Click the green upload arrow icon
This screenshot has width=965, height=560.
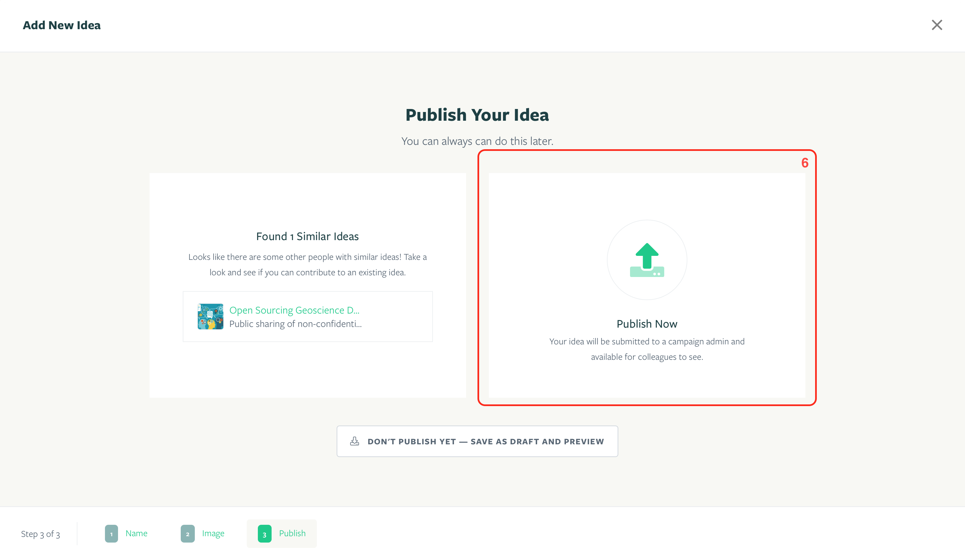coord(647,260)
